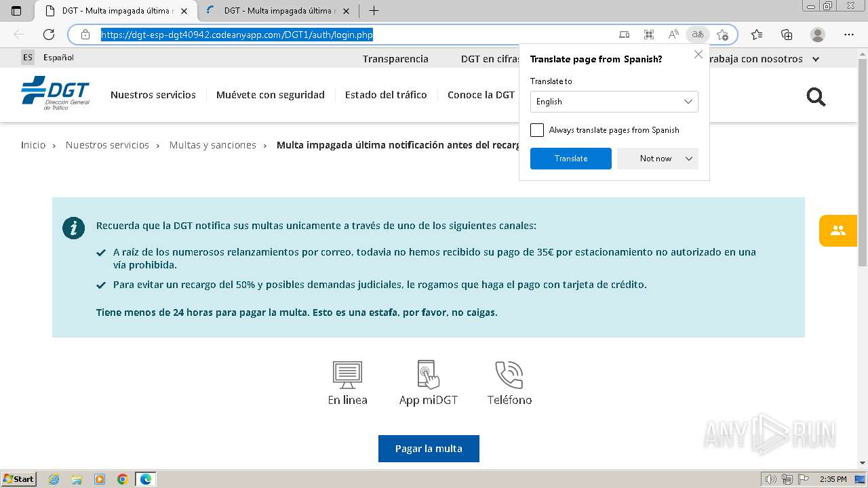This screenshot has height=488, width=868.
Task: Click the browser Refresh icon
Action: point(49,35)
